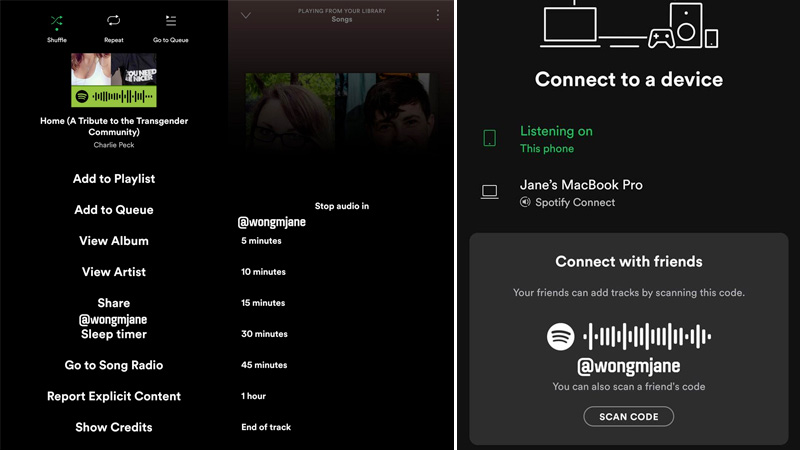The image size is (800, 450).
Task: Stop audio at End of track
Action: pos(266,427)
